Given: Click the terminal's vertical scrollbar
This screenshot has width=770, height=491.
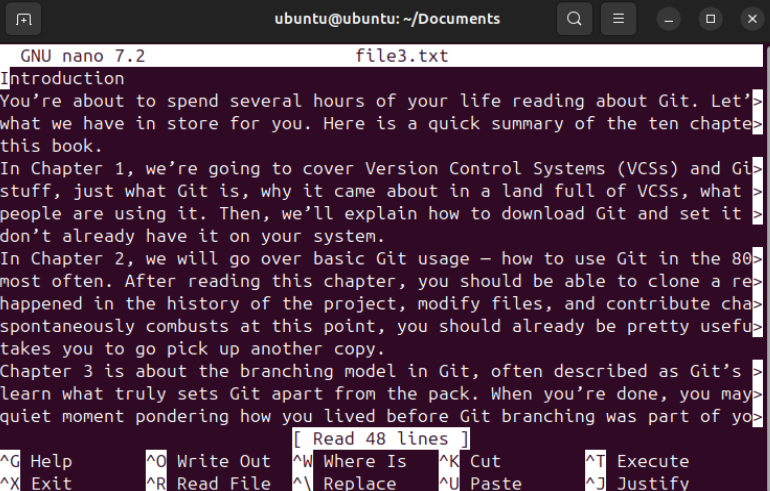Looking at the screenshot, I should [x=767, y=268].
